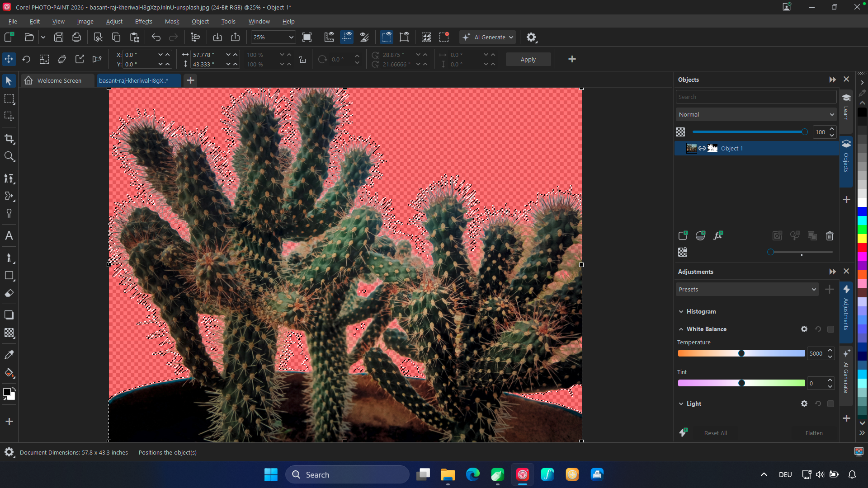
Task: Click the Undo icon in the toolbar
Action: [x=156, y=37]
